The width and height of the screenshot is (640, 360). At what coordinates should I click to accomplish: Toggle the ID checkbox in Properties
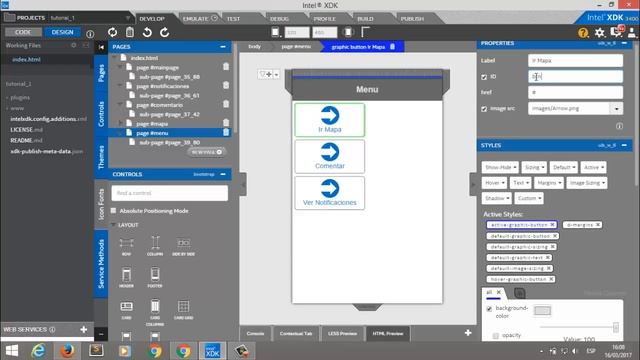click(484, 77)
